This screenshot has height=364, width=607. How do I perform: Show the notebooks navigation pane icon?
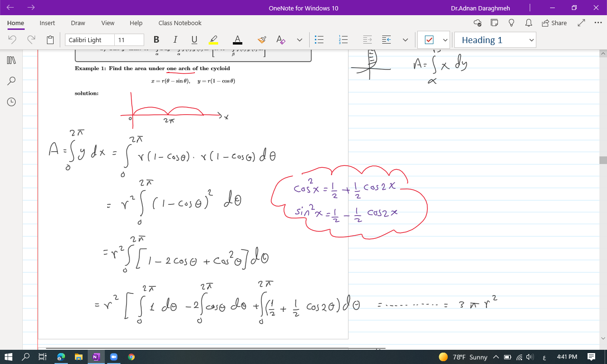(11, 60)
